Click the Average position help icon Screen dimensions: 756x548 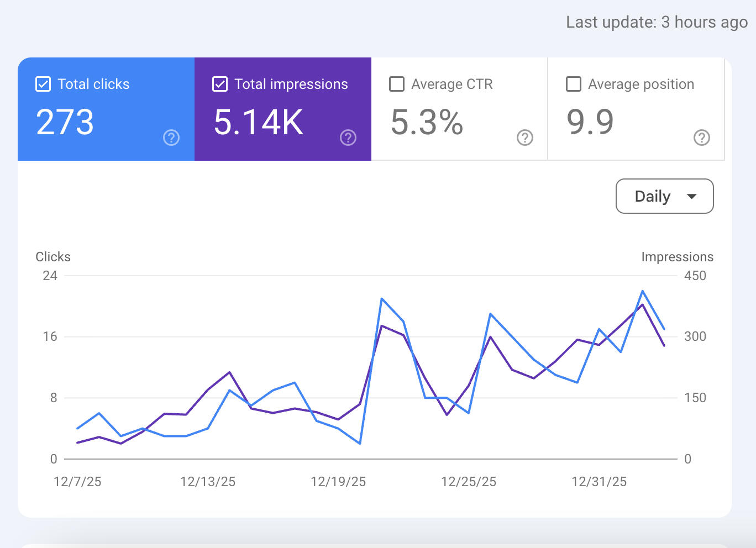click(702, 138)
